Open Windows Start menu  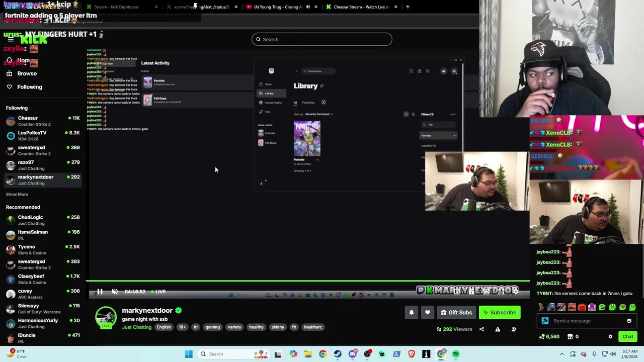click(189, 354)
